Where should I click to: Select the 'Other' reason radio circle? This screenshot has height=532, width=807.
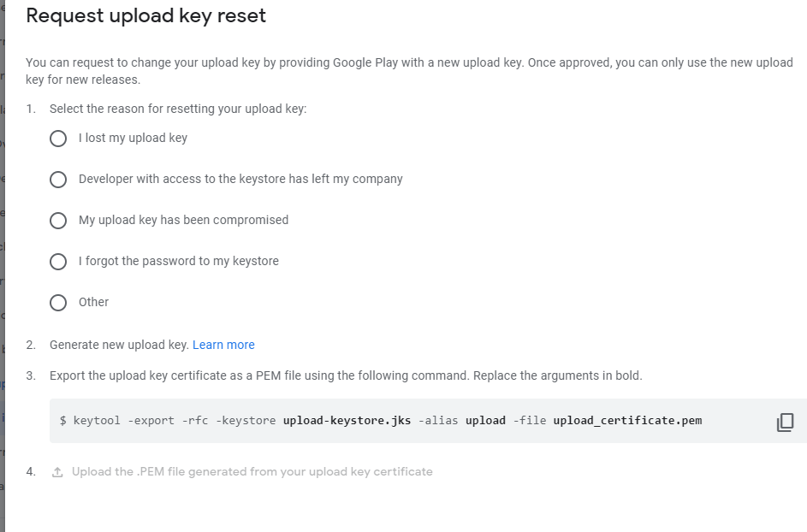coord(58,303)
